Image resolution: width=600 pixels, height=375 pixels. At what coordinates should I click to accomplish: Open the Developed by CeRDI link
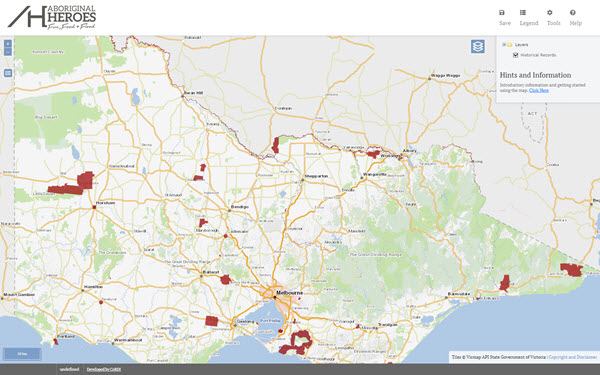click(x=104, y=369)
